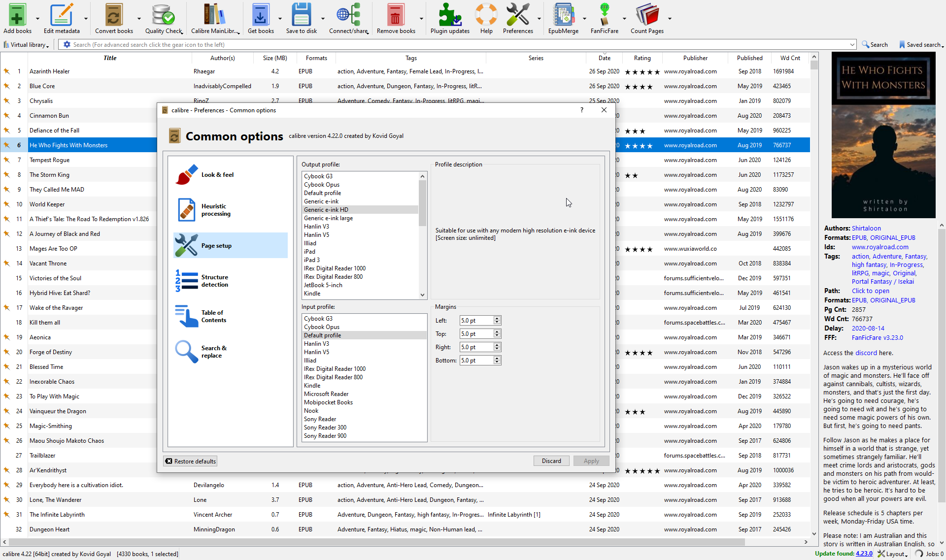Click the 4.23.0 update link

(x=864, y=554)
